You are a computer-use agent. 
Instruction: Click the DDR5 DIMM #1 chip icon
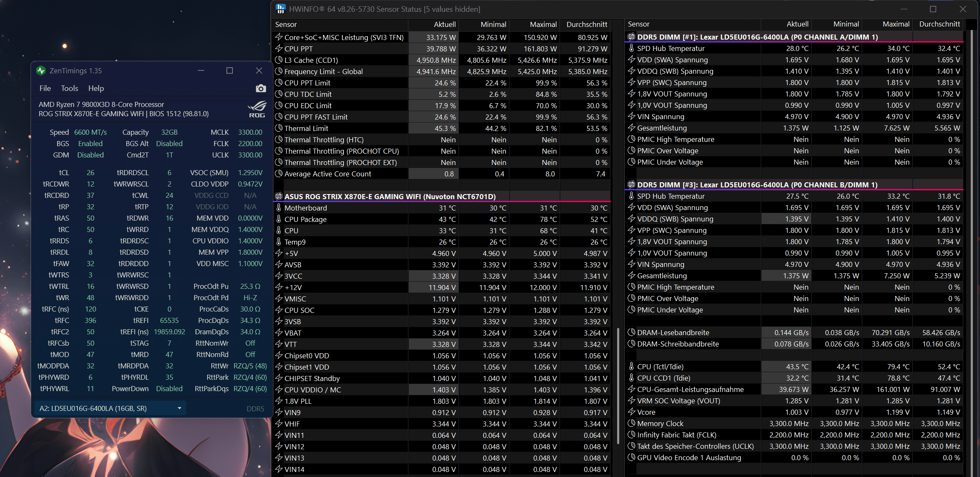(631, 37)
